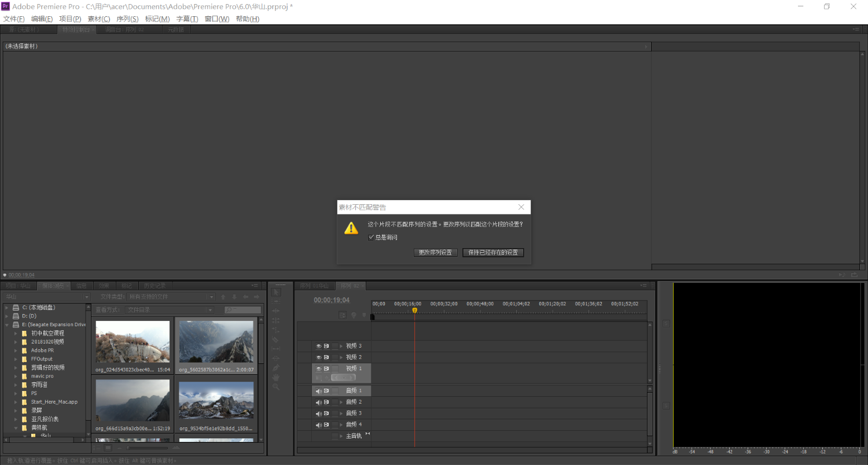Open the 帮助(H) menu
This screenshot has height=465, width=868.
[248, 19]
